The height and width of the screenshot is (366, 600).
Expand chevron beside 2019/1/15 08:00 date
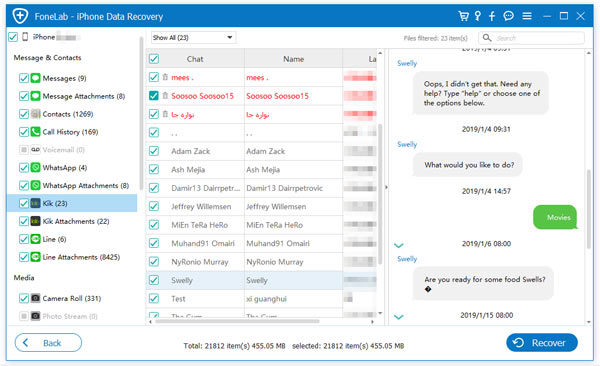click(399, 317)
